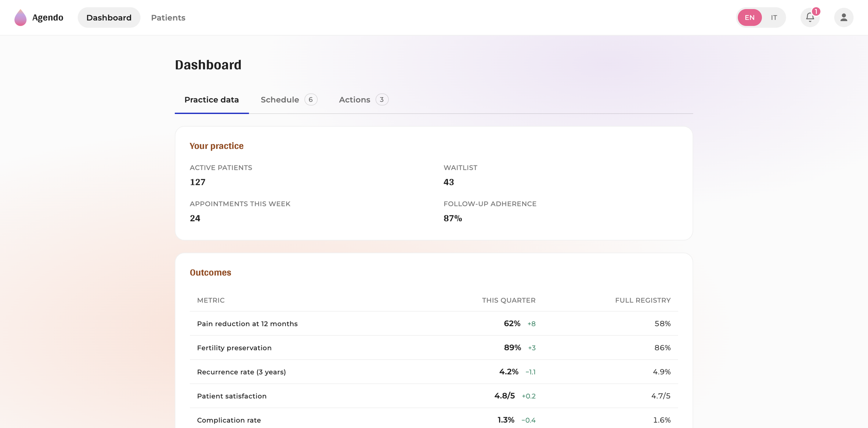Click the 58% full registry value
The image size is (868, 428).
click(x=662, y=323)
